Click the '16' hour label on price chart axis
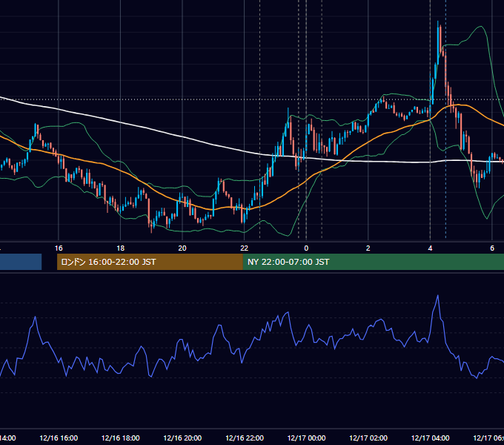This screenshot has width=504, height=445. (x=59, y=248)
